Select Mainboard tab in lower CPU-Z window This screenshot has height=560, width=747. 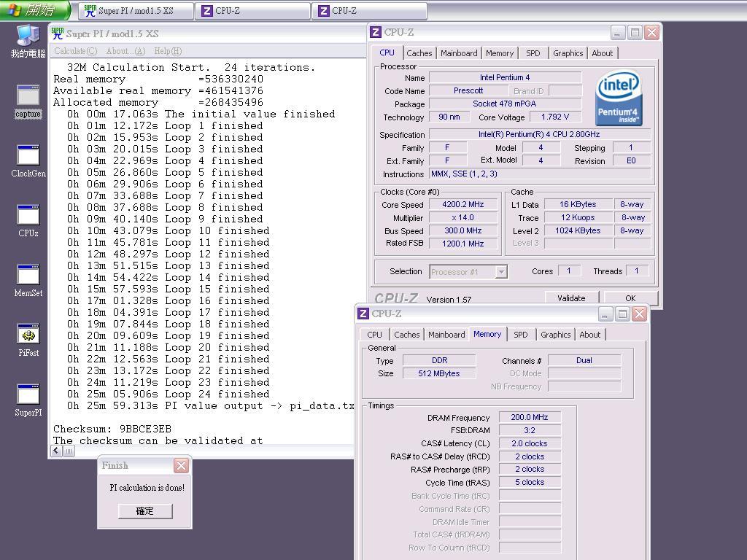click(x=446, y=335)
